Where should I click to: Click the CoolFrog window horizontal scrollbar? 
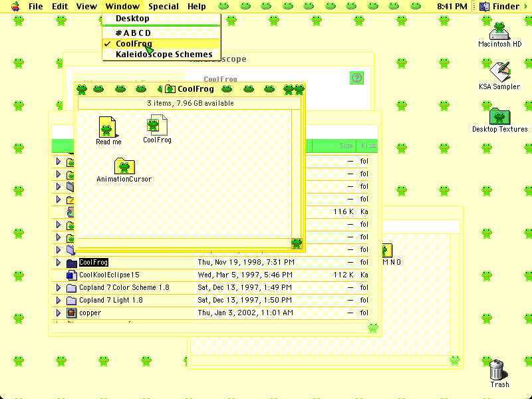point(185,243)
